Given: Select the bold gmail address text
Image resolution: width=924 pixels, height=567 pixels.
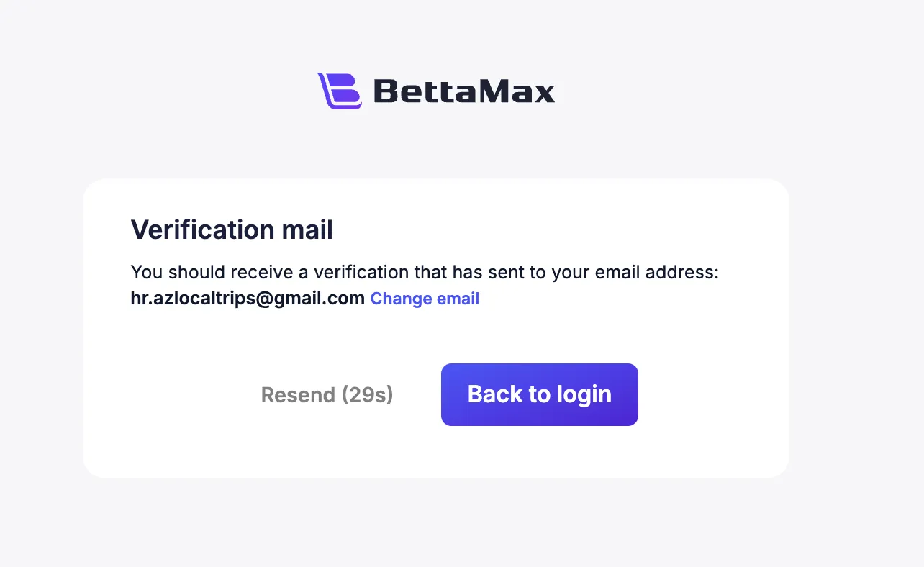Looking at the screenshot, I should [248, 299].
